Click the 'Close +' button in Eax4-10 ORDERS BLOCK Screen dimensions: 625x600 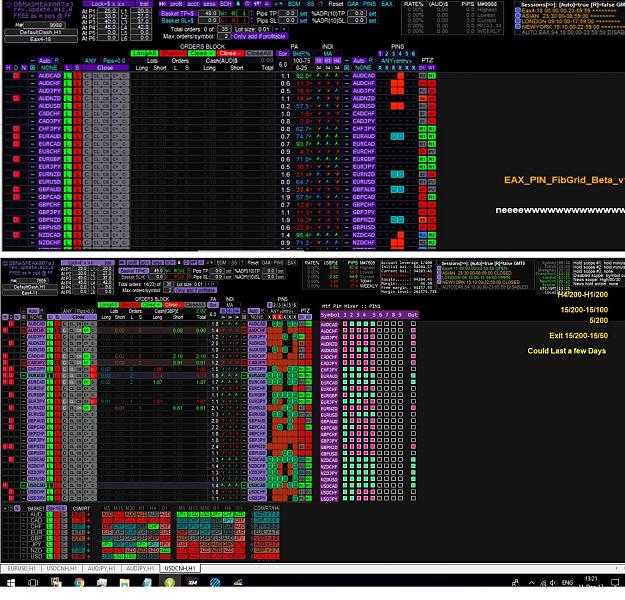click(x=202, y=53)
